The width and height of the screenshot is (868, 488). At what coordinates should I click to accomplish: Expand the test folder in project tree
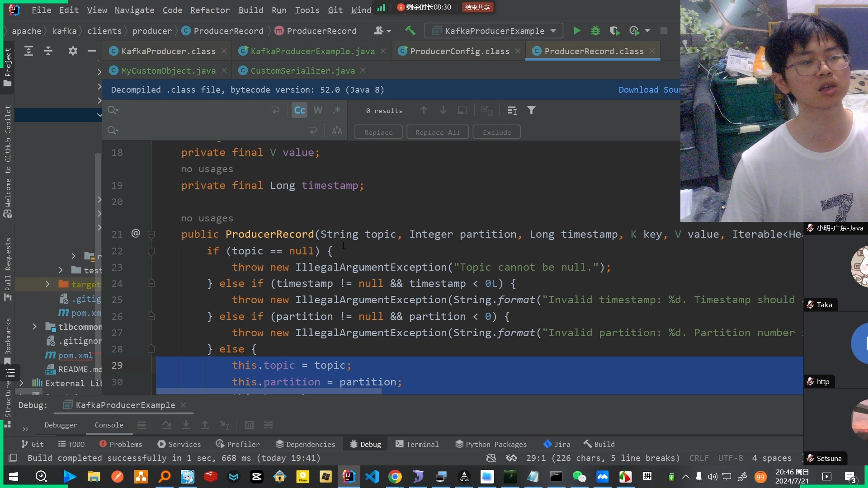point(61,270)
